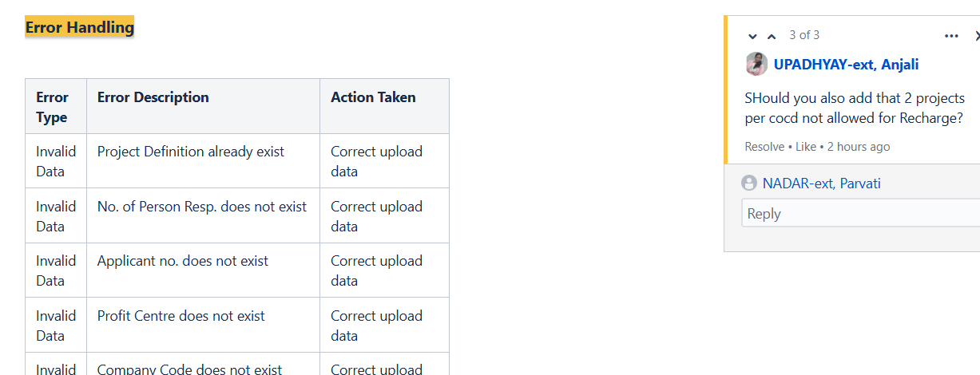Open the comment's more options ellipsis menu
The width and height of the screenshot is (980, 375).
click(951, 36)
